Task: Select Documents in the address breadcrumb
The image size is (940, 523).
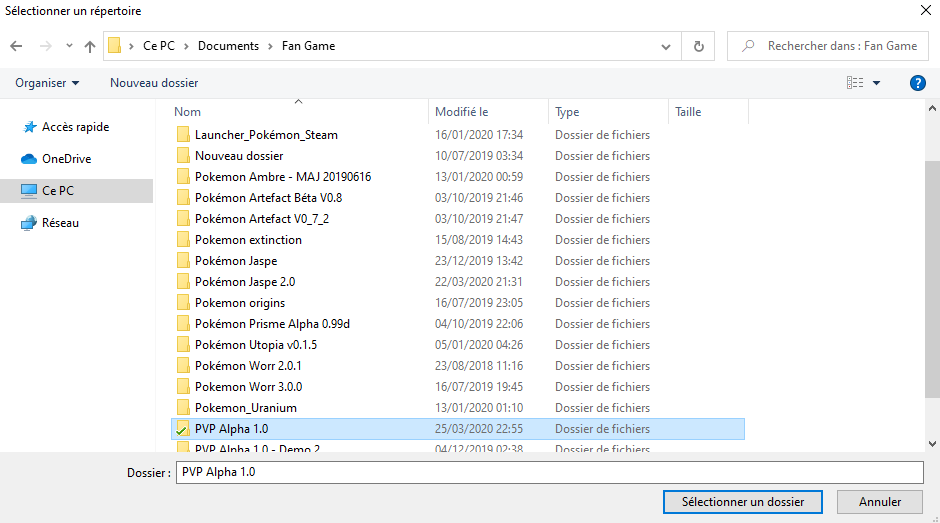Action: pyautogui.click(x=228, y=46)
